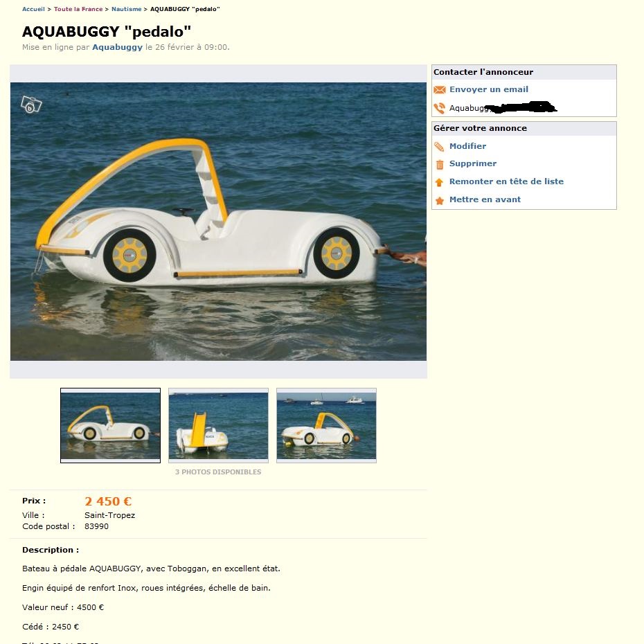Open the Aquabuggy seller profile link

click(x=117, y=47)
